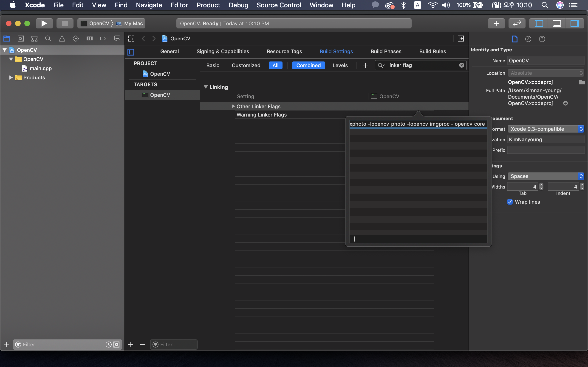Open the Source Control navigator icon
This screenshot has height=367, width=588.
coord(21,39)
